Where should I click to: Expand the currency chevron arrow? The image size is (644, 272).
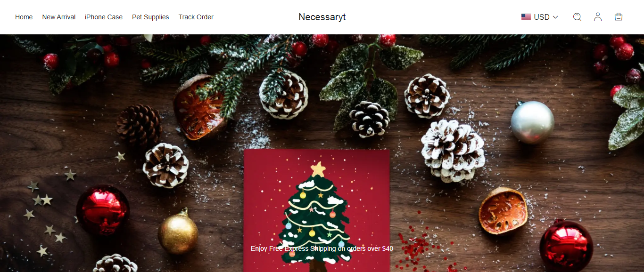(x=555, y=17)
